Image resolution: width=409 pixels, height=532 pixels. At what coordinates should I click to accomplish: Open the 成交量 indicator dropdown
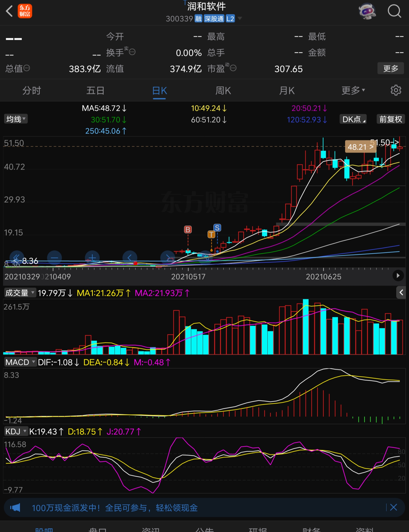tap(20, 293)
